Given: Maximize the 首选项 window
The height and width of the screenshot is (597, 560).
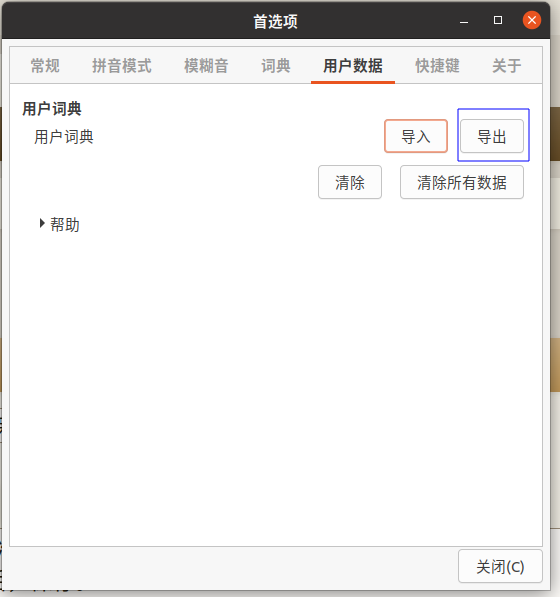Looking at the screenshot, I should 498,20.
